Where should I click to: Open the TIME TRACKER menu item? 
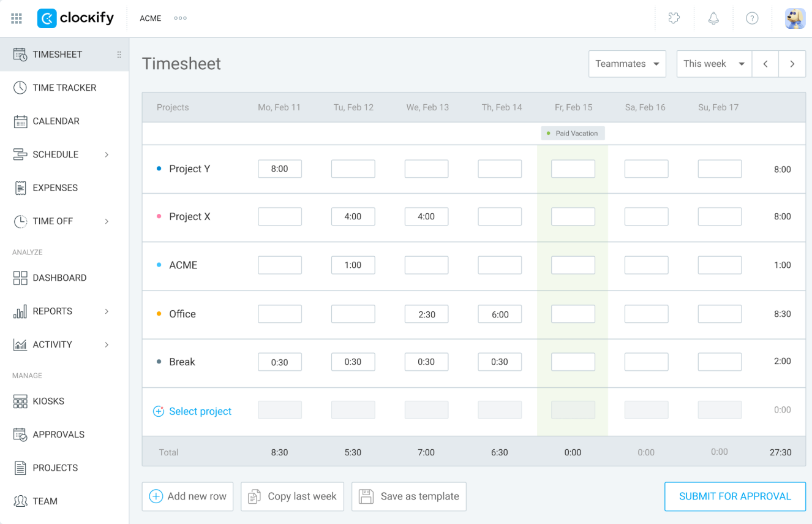pyautogui.click(x=64, y=88)
